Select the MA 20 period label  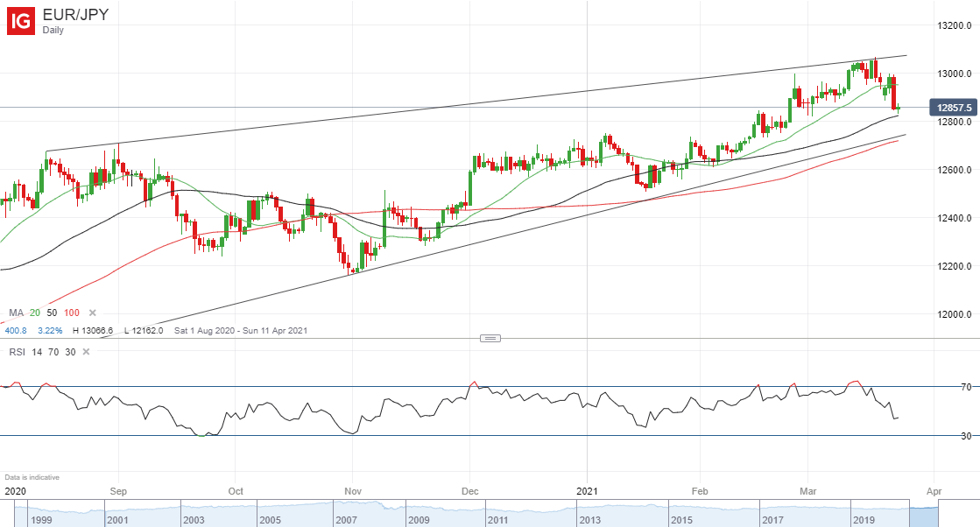tap(34, 313)
